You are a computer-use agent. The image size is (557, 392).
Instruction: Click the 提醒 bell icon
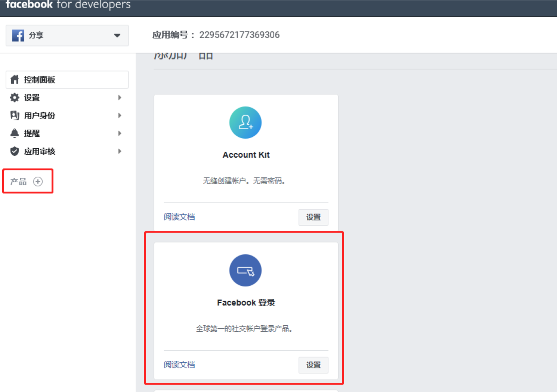(x=14, y=133)
